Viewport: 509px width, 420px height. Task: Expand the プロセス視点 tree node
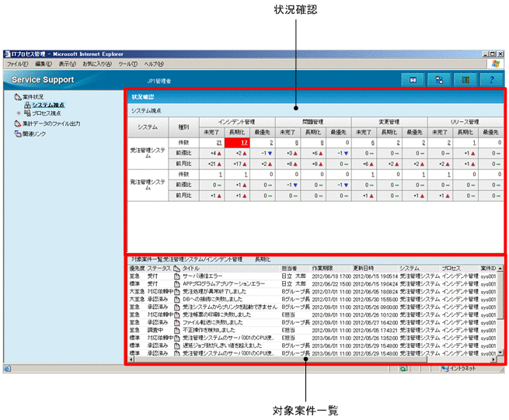pyautogui.click(x=18, y=113)
